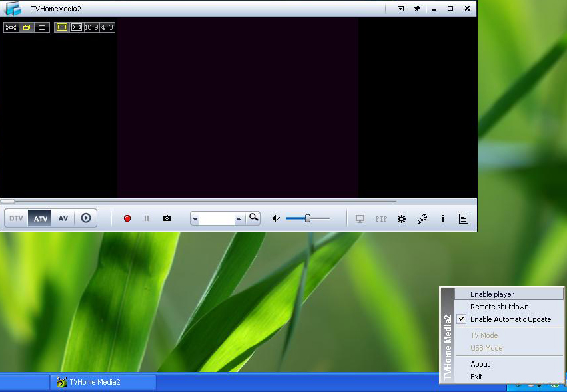Open settings with the wrench icon
Image resolution: width=567 pixels, height=392 pixels.
tap(422, 218)
